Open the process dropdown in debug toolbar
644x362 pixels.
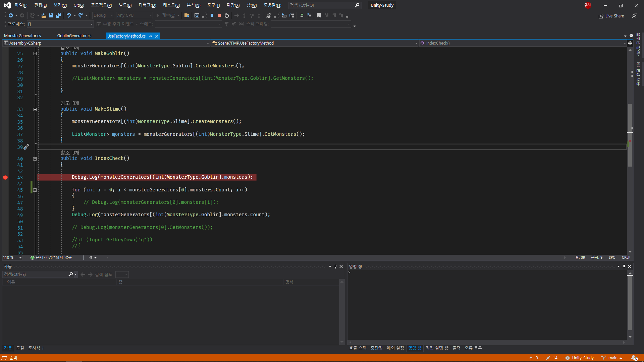[91, 24]
